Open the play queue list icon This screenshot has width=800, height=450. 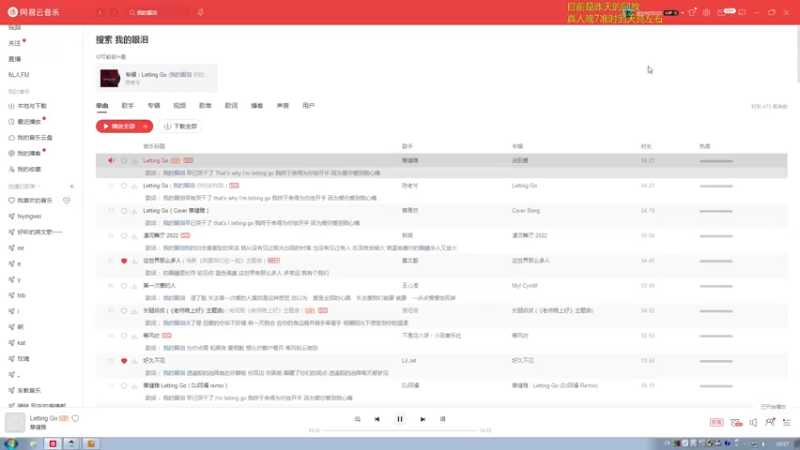787,422
